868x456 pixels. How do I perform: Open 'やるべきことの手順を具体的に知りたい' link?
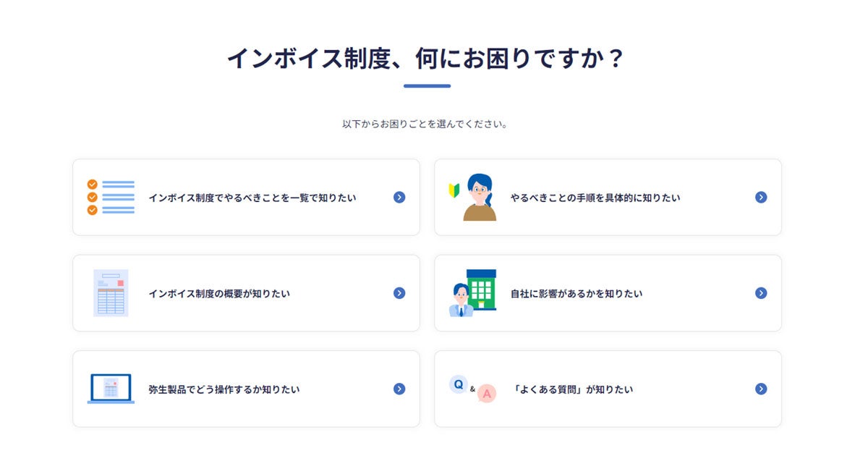tap(595, 198)
